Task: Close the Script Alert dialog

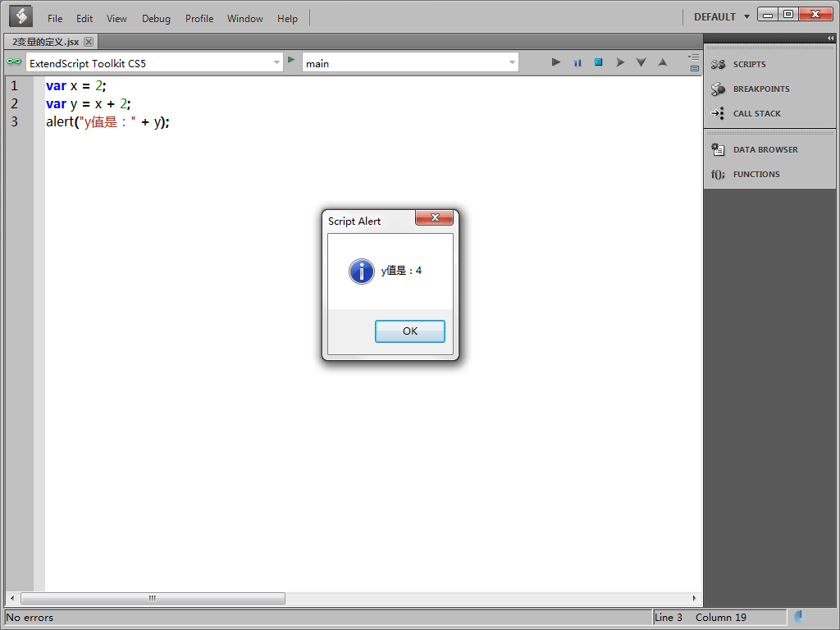Action: coord(435,217)
